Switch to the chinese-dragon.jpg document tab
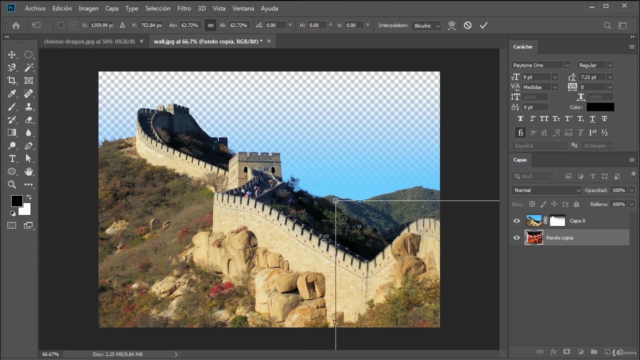Image resolution: width=640 pixels, height=360 pixels. tap(89, 41)
